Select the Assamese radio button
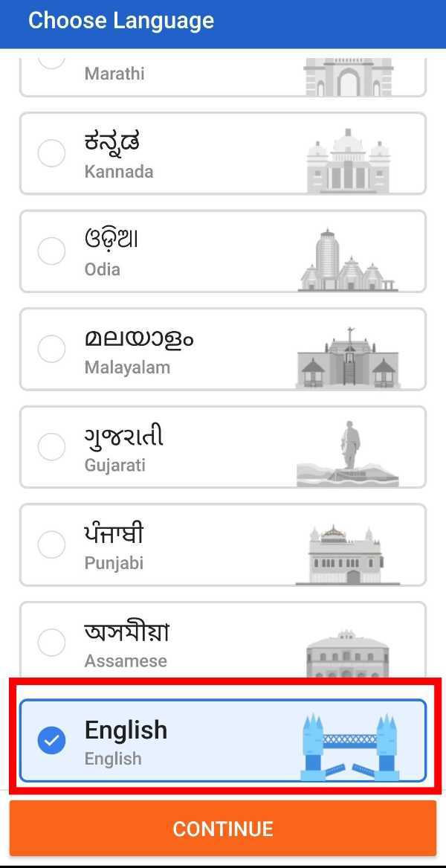446x868 pixels. [51, 643]
